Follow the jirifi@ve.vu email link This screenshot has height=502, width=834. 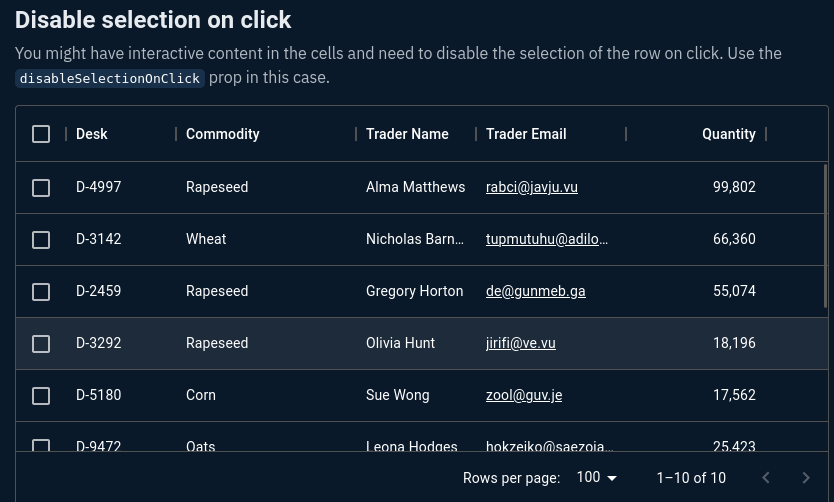(521, 343)
